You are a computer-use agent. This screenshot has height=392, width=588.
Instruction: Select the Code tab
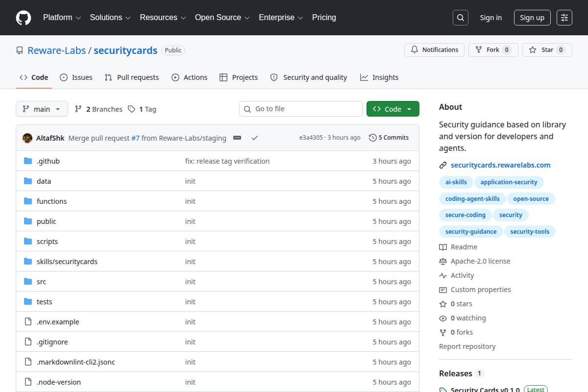point(34,77)
